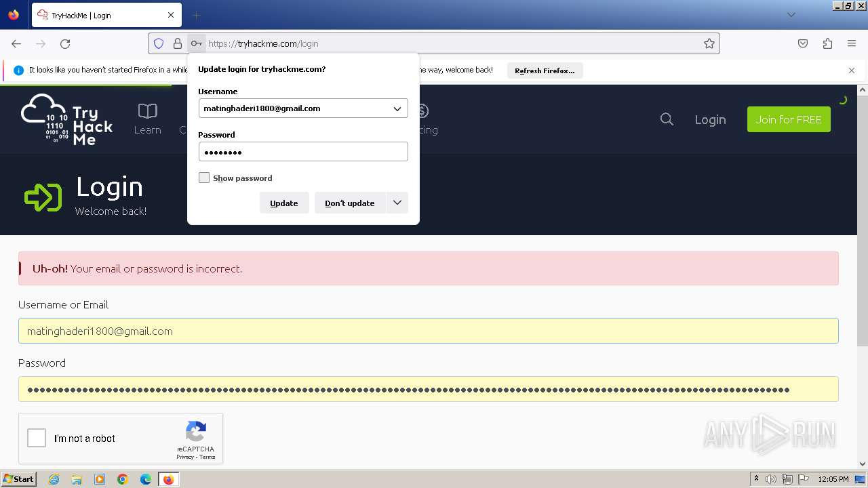The height and width of the screenshot is (488, 868).
Task: Bookmark this page with the star icon
Action: pos(709,43)
